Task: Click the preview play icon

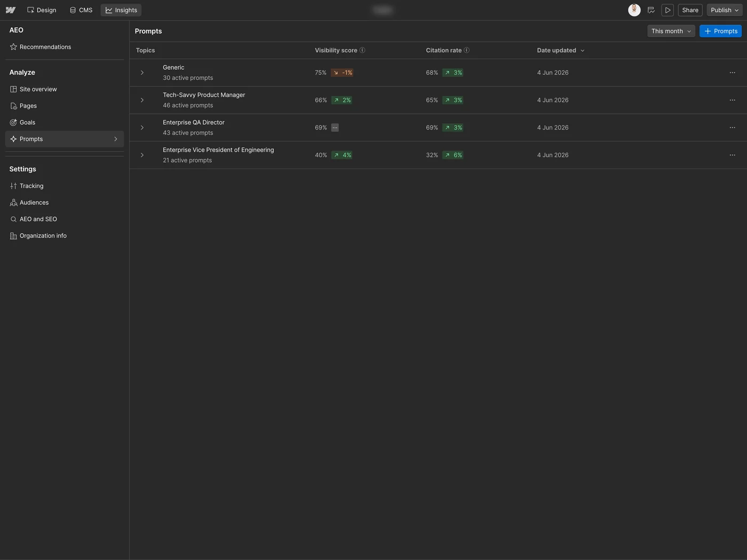Action: pyautogui.click(x=667, y=10)
